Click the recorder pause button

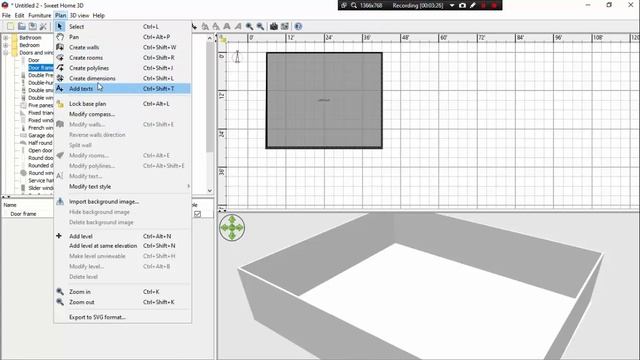(x=484, y=5)
